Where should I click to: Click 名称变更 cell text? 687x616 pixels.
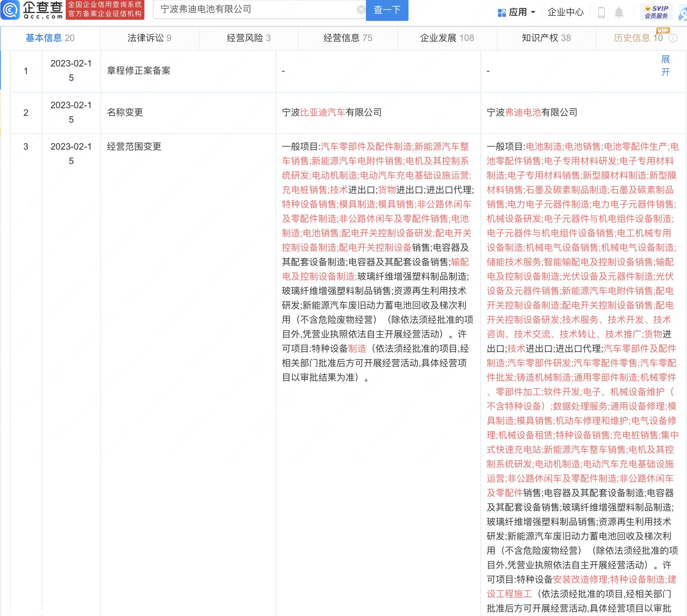pyautogui.click(x=125, y=112)
